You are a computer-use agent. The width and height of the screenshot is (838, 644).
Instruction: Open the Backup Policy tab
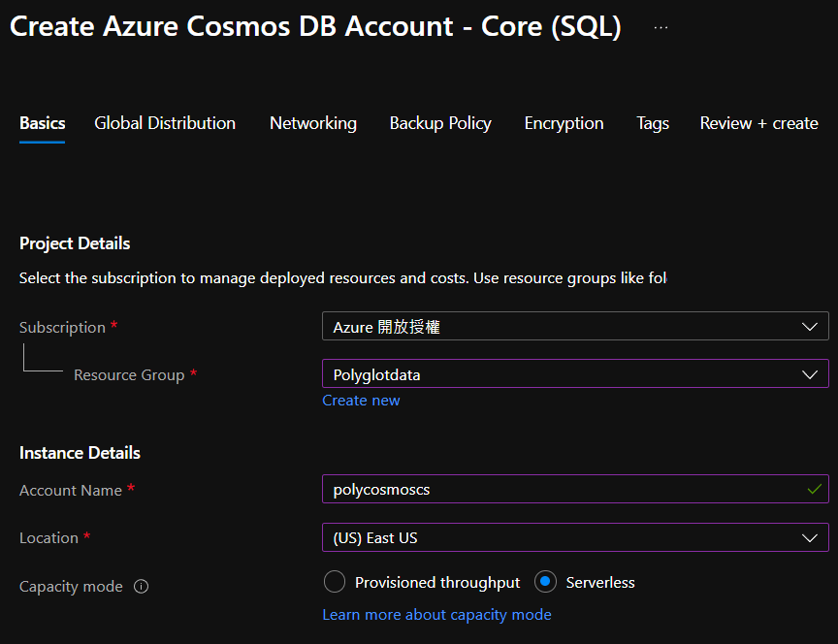tap(440, 123)
